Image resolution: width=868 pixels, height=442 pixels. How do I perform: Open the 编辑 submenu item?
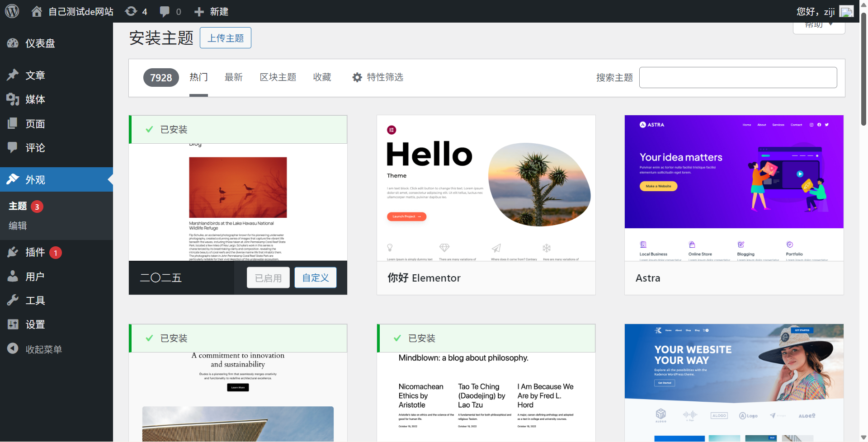pos(18,226)
